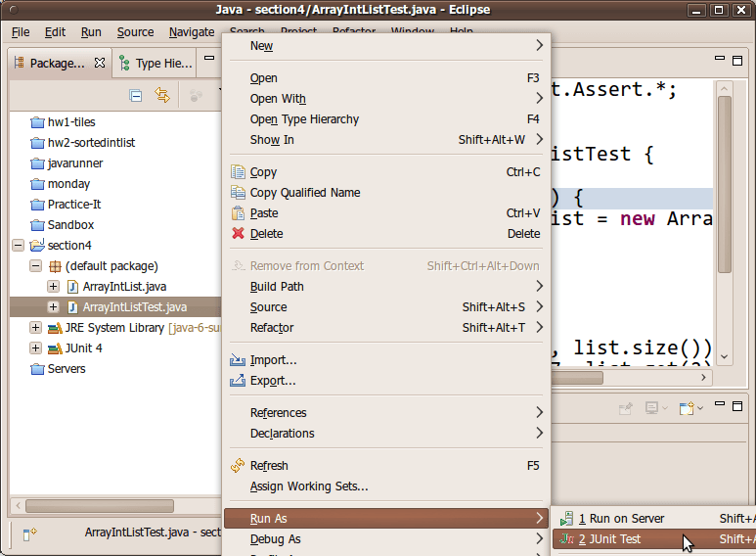The width and height of the screenshot is (756, 556).
Task: Click Copy Qualified Name icon
Action: 238,192
